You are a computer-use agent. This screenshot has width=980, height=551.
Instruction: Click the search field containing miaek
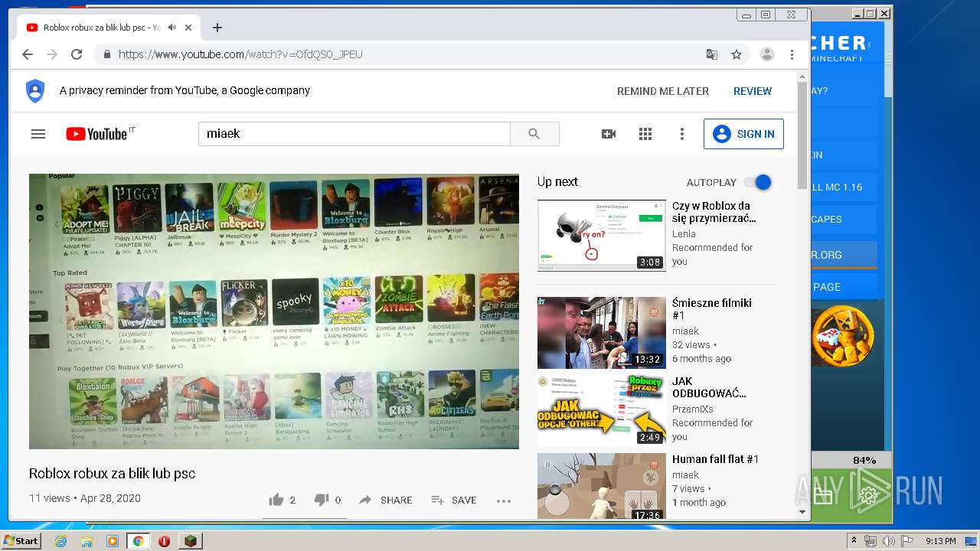click(354, 134)
